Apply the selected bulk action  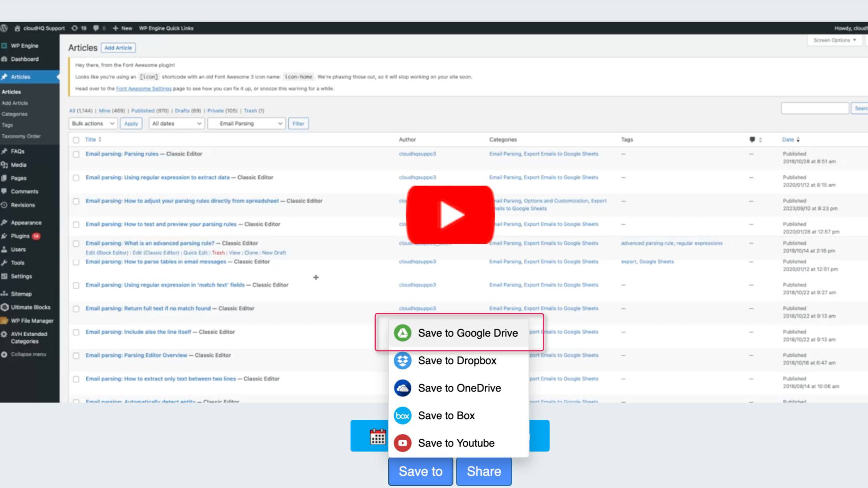point(131,123)
